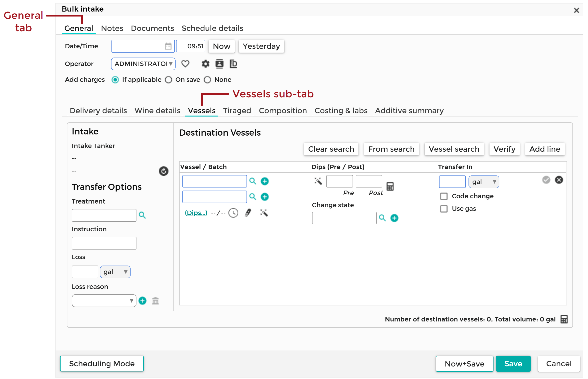Screen dimensions: 588x379
Task: Click the heart favorite icon beside Operator
Action: click(x=185, y=64)
